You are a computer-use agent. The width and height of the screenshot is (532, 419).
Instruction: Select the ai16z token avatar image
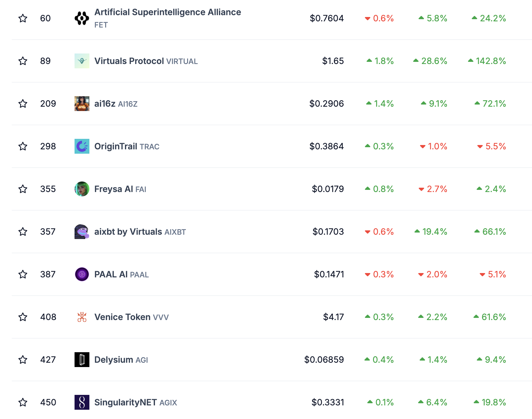click(82, 104)
